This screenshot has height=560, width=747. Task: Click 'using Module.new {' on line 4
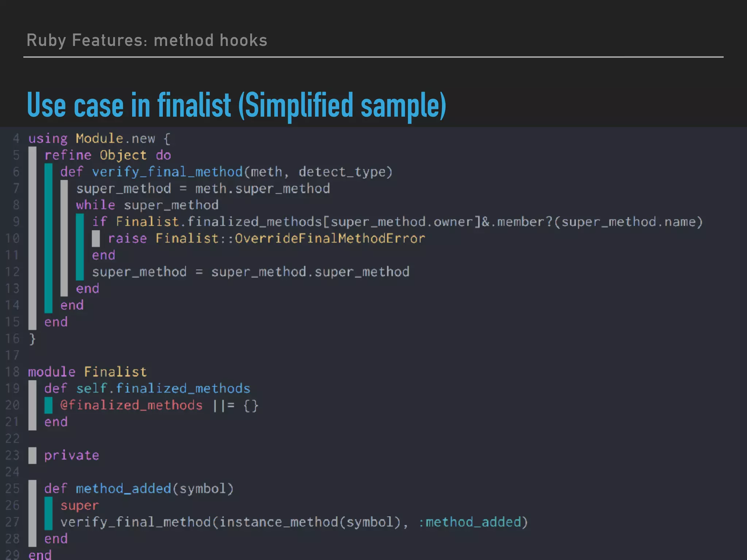99,139
